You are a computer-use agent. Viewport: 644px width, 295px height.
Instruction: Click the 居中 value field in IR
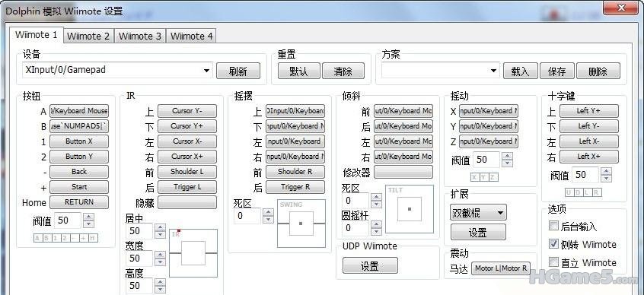click(x=139, y=230)
